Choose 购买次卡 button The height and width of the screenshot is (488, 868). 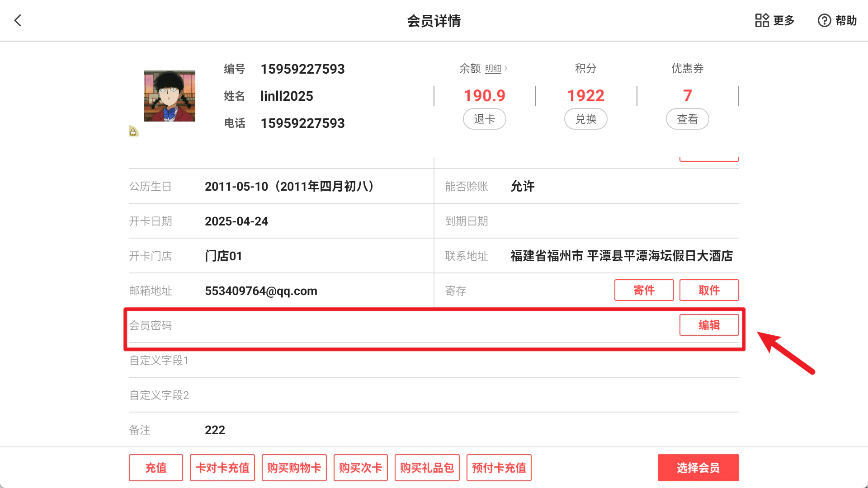361,468
